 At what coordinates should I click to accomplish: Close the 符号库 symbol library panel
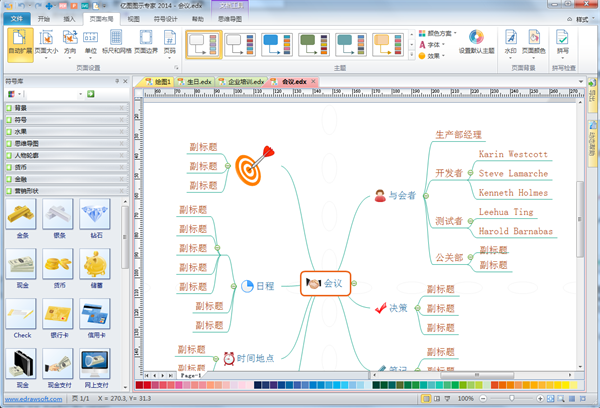click(125, 81)
